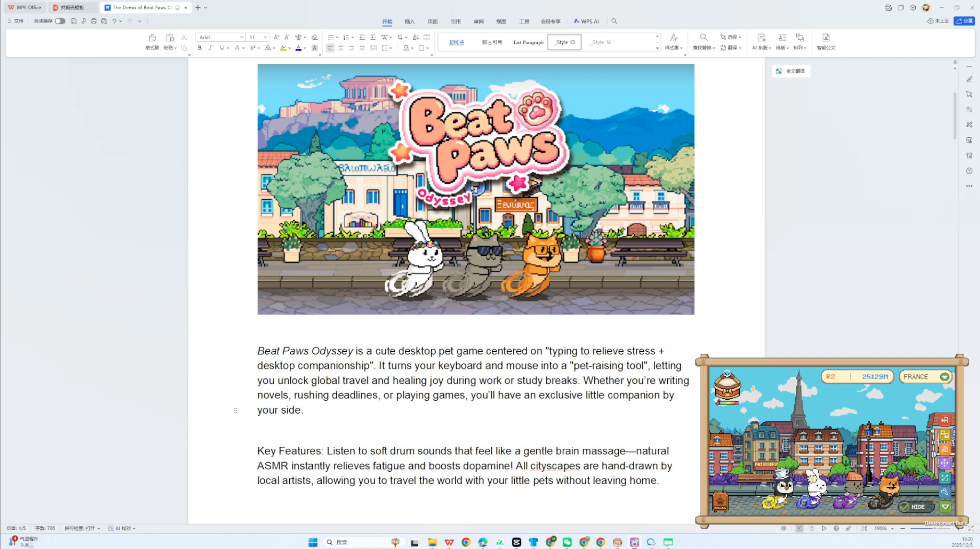Screen dimensions: 980x549
Task: Open the font name dropdown
Action: [x=242, y=37]
